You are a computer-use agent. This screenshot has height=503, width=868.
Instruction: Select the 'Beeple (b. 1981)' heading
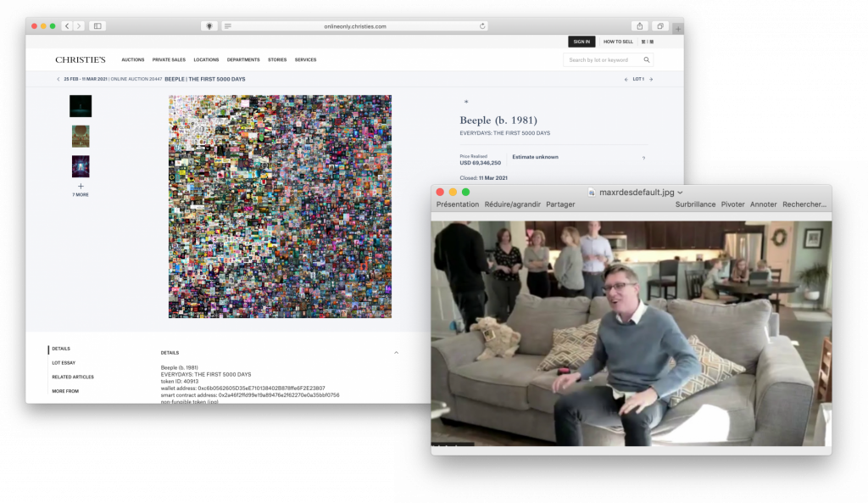point(498,120)
